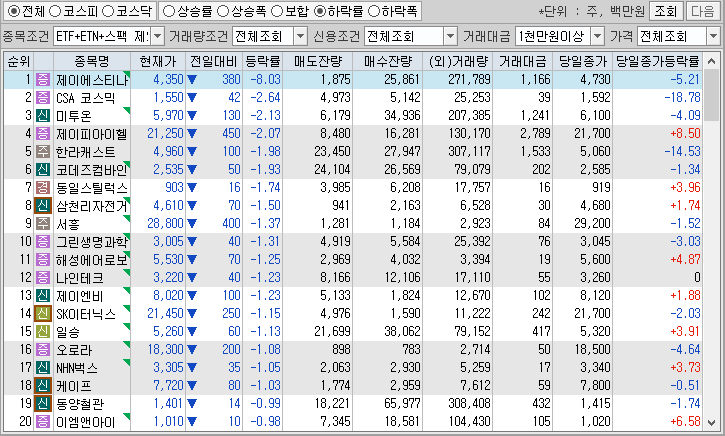This screenshot has width=725, height=436.
Task: Select stock name SK이터닉스
Action: click(86, 314)
